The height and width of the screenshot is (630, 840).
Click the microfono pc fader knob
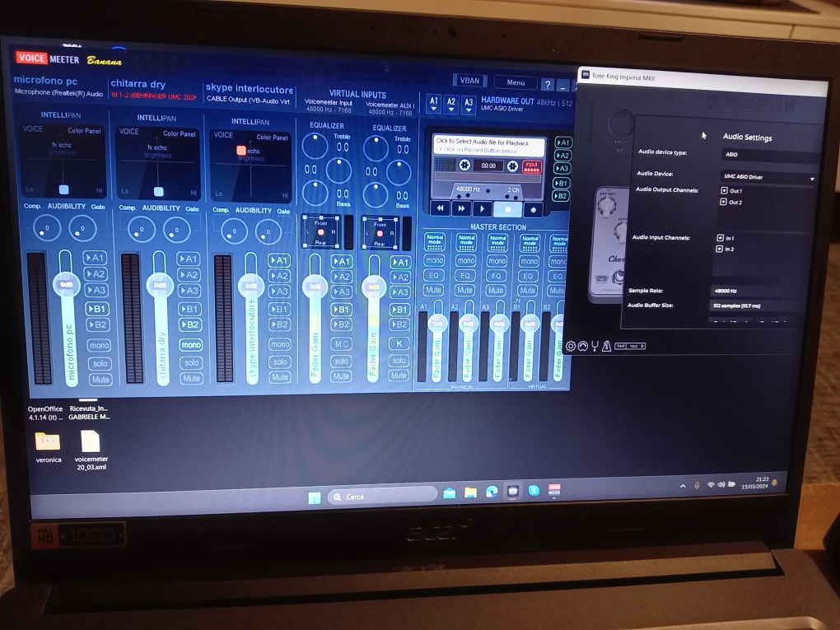click(66, 284)
